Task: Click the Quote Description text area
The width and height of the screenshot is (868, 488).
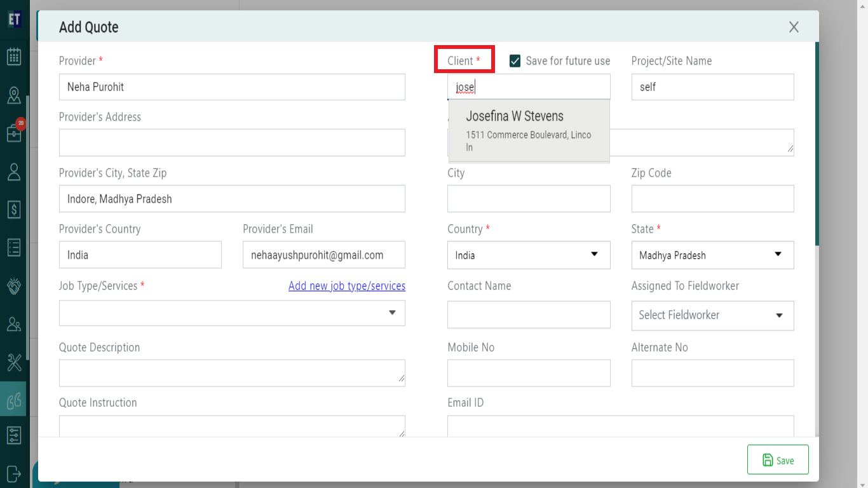Action: pos(232,373)
